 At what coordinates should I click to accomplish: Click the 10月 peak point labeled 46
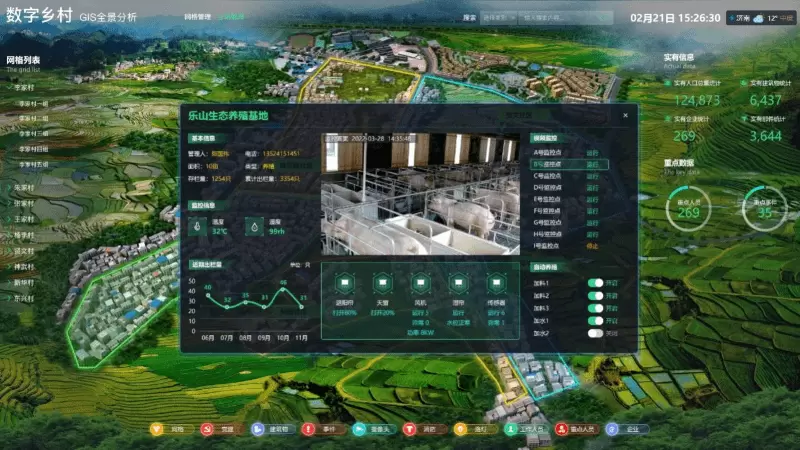point(283,289)
